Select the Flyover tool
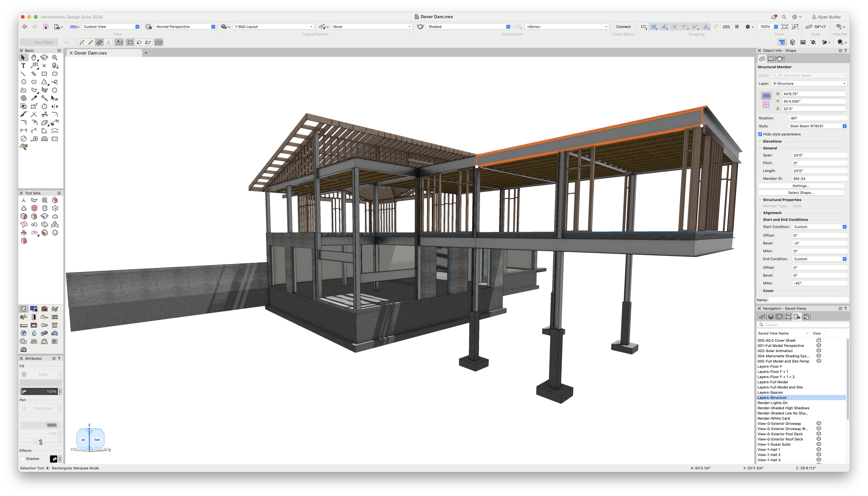This screenshot has width=868, height=496. tap(44, 57)
